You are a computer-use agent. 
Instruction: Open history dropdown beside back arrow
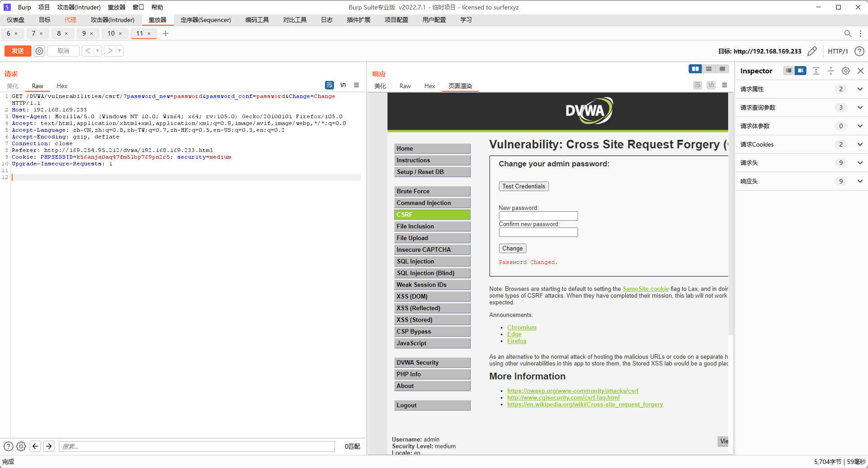point(98,51)
